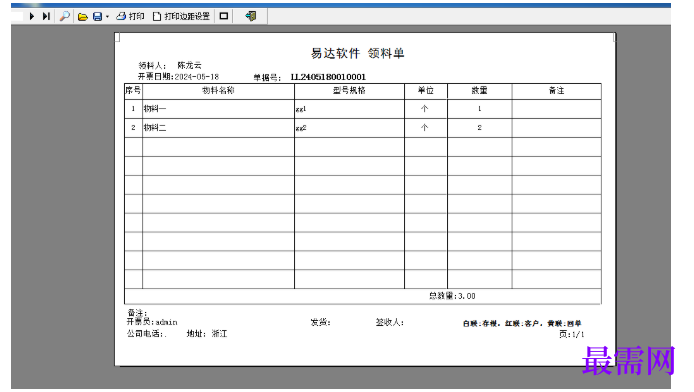
Task: Open 打印边距设置 margin settings
Action: (181, 16)
